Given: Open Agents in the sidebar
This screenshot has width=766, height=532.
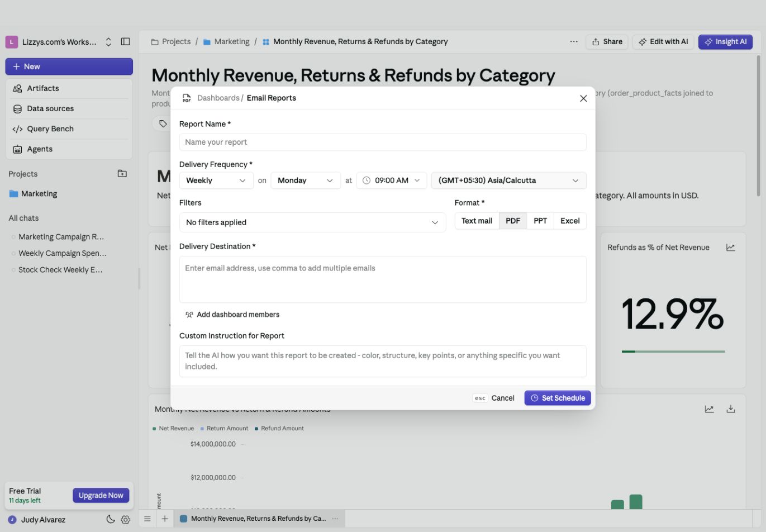Looking at the screenshot, I should pos(69,149).
